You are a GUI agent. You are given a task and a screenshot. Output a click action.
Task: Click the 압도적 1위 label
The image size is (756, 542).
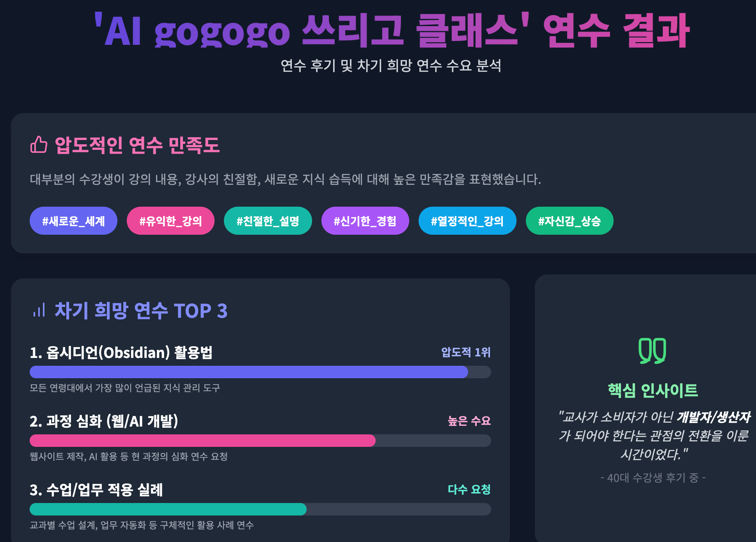[x=466, y=352]
